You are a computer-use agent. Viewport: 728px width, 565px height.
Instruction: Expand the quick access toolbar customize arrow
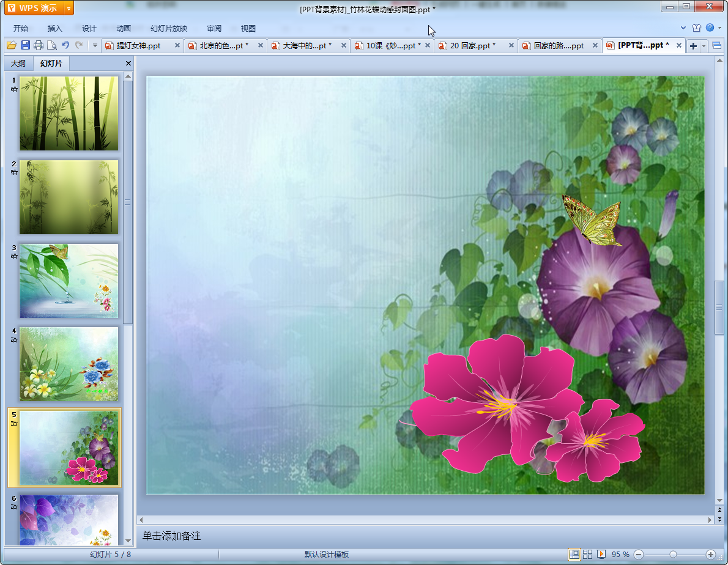95,45
